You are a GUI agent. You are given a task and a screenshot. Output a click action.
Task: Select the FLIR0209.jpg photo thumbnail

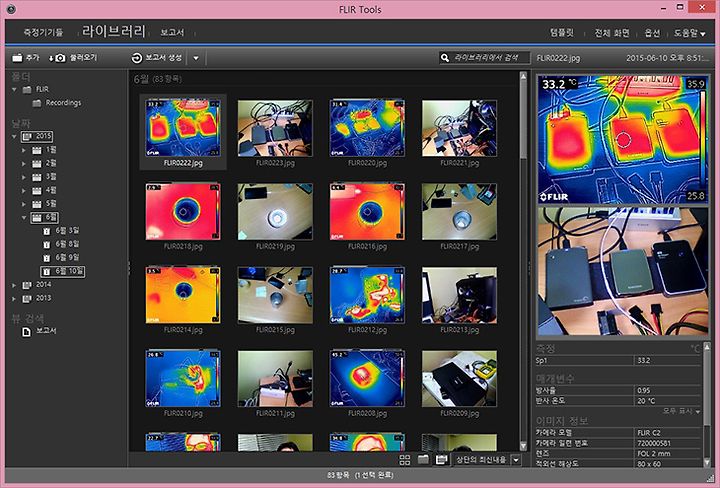click(459, 379)
